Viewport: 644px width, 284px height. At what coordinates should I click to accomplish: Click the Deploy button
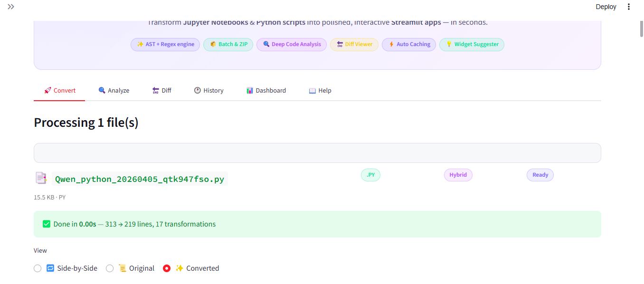(606, 7)
